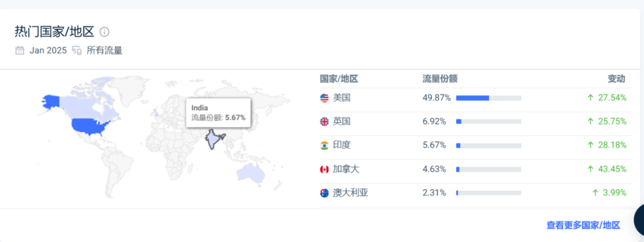Click the 4.63% share value
The image size is (644, 242).
[435, 169]
